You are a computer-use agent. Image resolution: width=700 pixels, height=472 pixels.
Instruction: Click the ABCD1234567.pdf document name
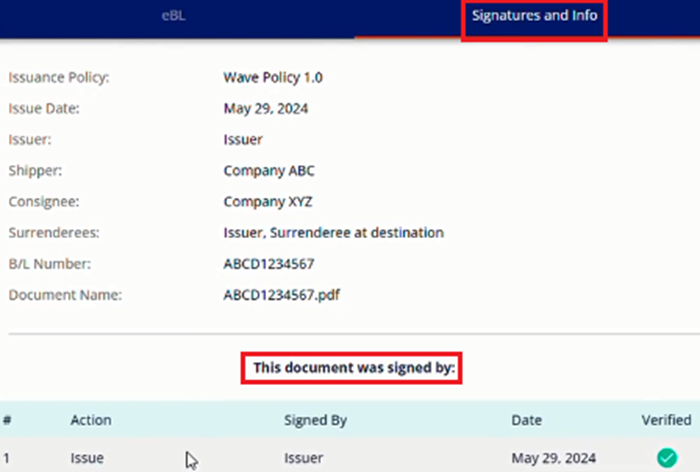pyautogui.click(x=281, y=295)
